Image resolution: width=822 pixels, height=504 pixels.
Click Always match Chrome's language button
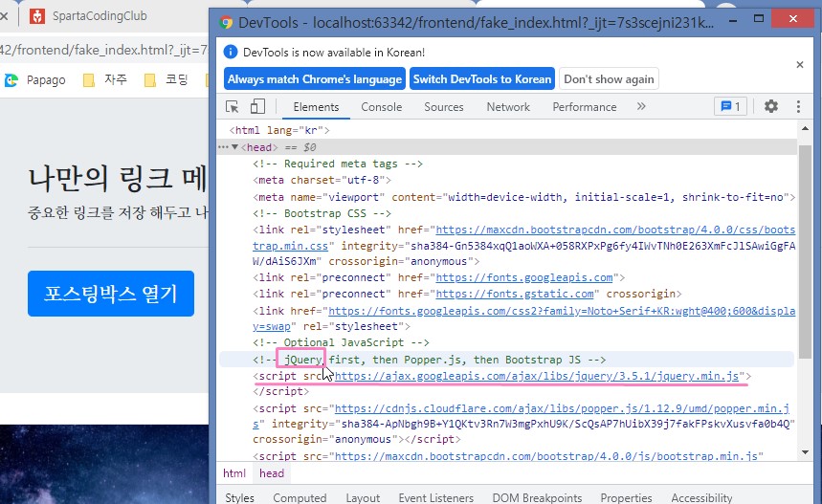pyautogui.click(x=315, y=78)
